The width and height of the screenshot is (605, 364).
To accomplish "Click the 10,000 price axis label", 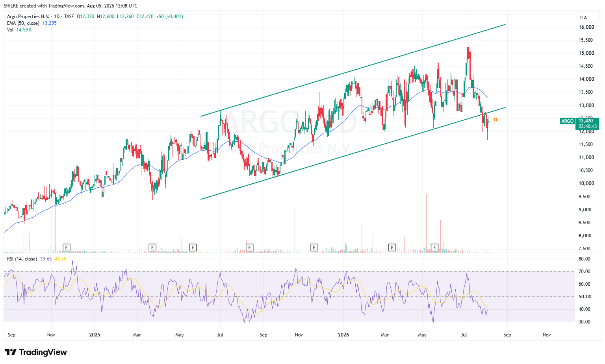I will [x=586, y=183].
